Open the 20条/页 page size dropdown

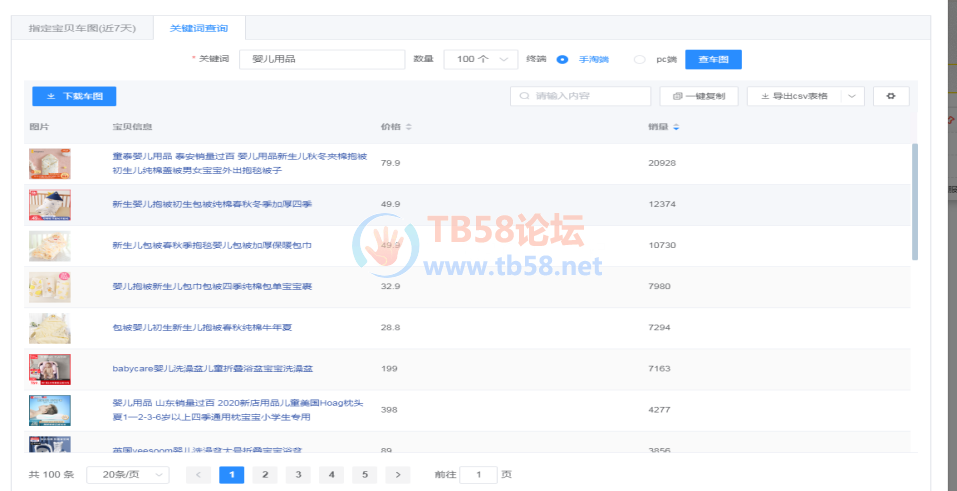click(x=127, y=475)
